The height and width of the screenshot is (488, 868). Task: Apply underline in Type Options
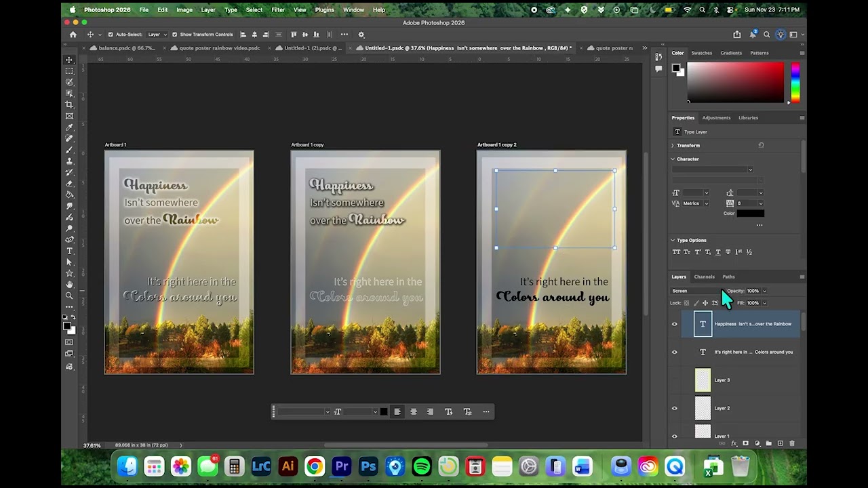[x=718, y=252]
